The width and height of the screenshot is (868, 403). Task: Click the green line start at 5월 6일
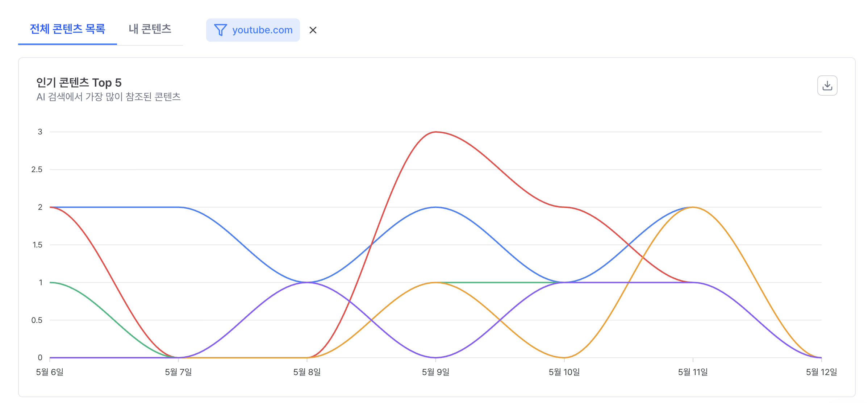(x=50, y=282)
